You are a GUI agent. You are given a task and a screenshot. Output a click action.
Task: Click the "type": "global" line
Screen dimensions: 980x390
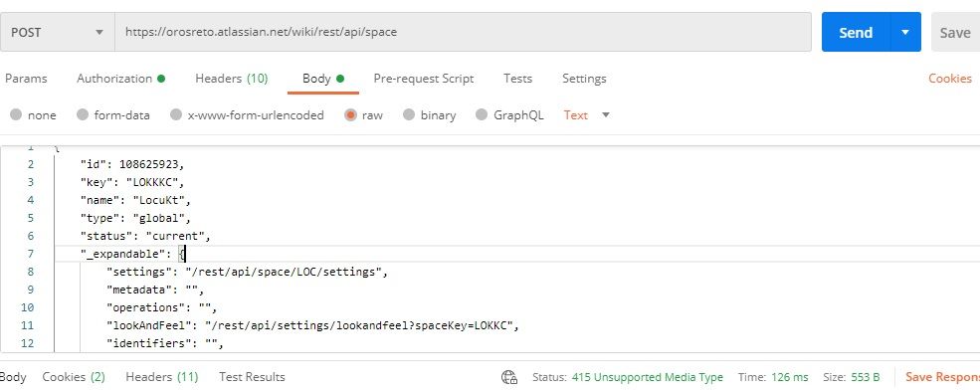click(135, 218)
